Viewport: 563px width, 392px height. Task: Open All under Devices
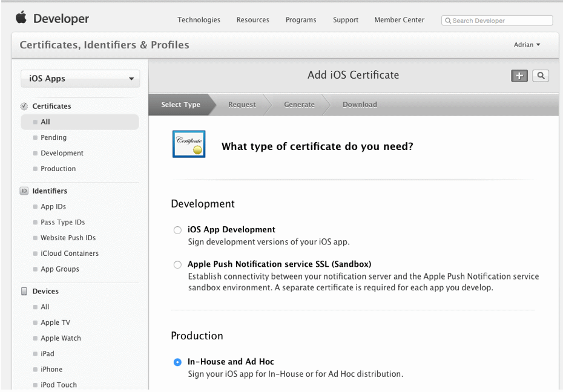coord(45,307)
